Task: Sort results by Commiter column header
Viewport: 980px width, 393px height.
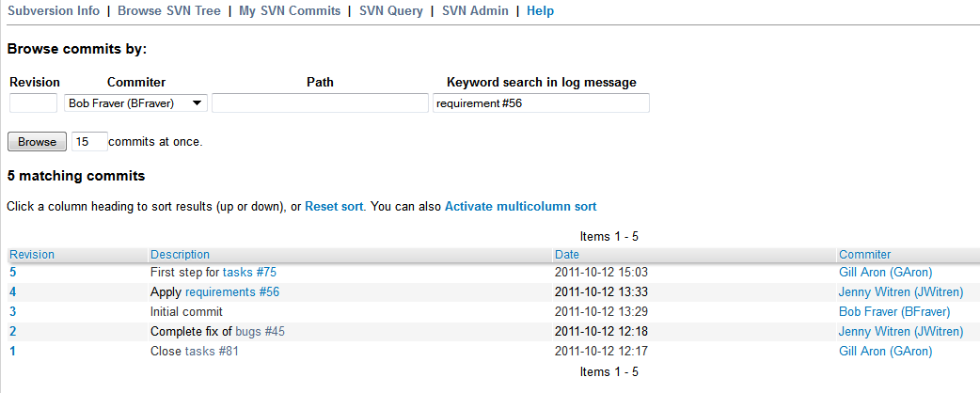Action: pos(865,254)
